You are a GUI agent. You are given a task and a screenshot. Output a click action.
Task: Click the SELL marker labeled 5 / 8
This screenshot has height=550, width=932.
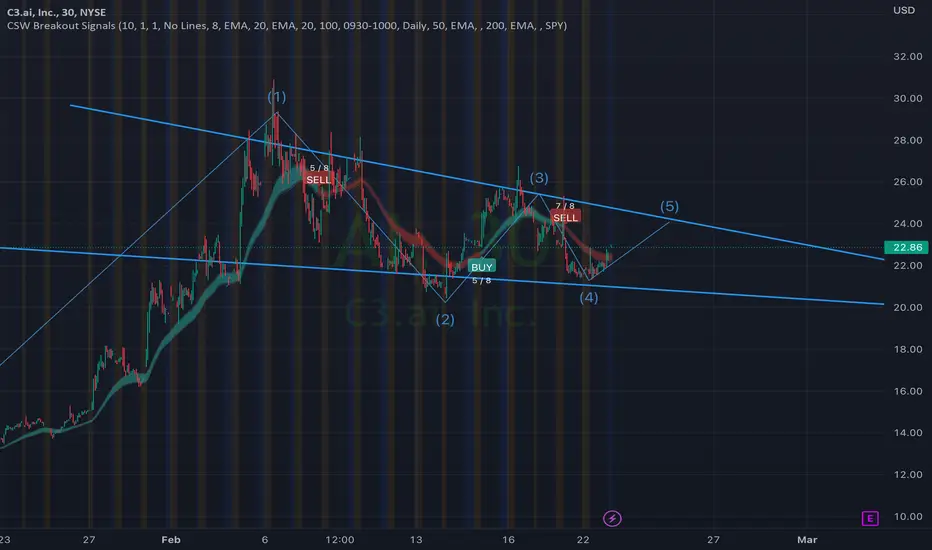[x=319, y=180]
